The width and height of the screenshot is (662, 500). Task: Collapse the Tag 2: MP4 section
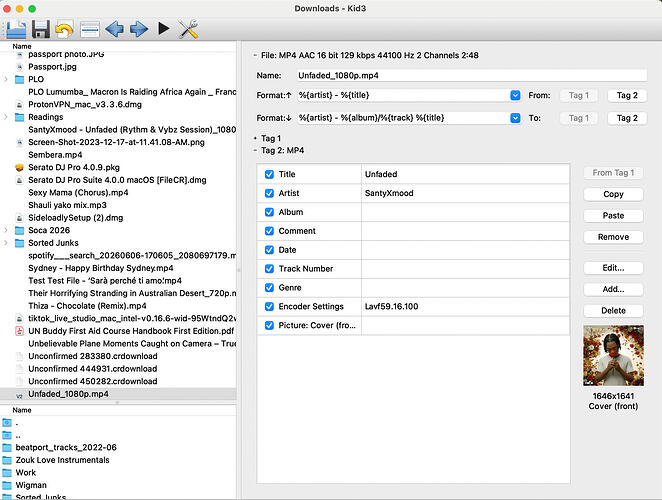pos(255,150)
